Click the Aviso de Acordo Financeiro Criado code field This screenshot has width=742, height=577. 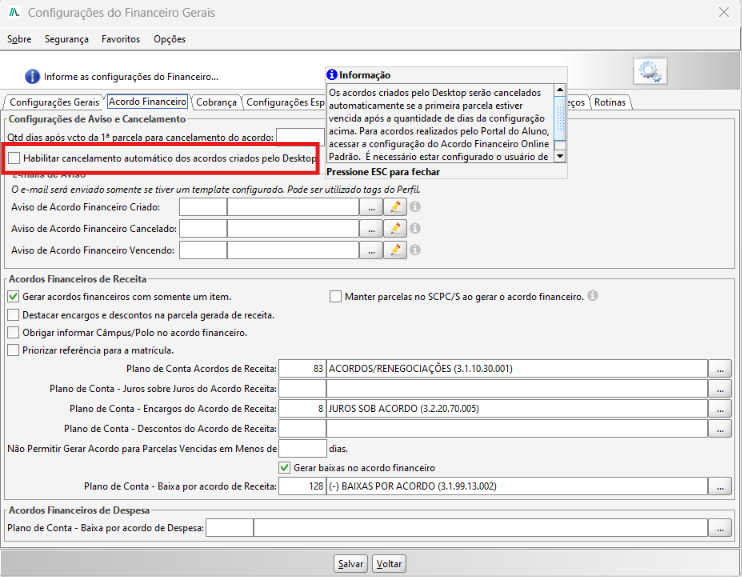click(x=203, y=207)
